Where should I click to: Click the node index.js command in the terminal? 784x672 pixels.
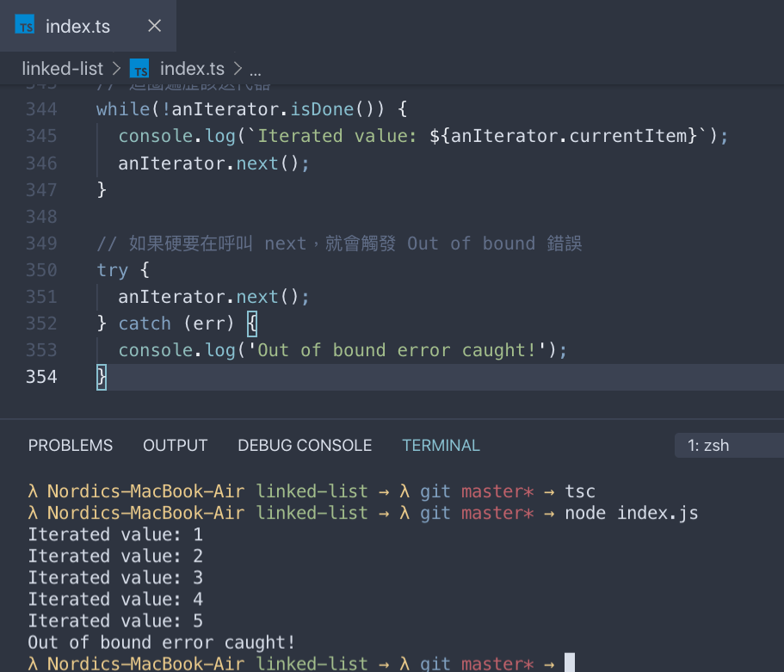[632, 513]
